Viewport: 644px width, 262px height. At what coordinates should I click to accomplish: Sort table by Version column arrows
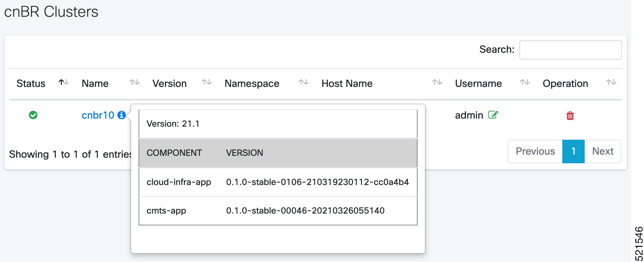pos(207,82)
